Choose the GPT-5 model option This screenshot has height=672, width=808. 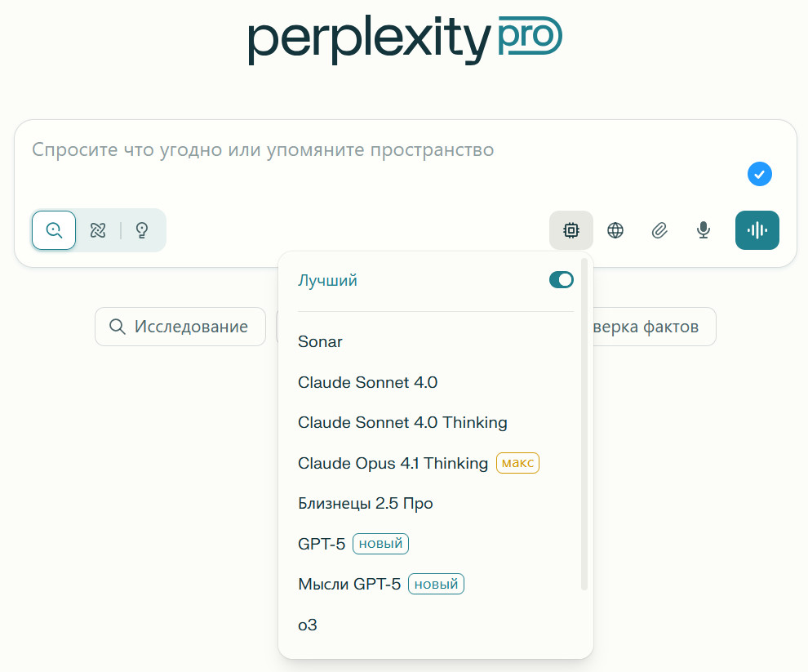pyautogui.click(x=322, y=544)
